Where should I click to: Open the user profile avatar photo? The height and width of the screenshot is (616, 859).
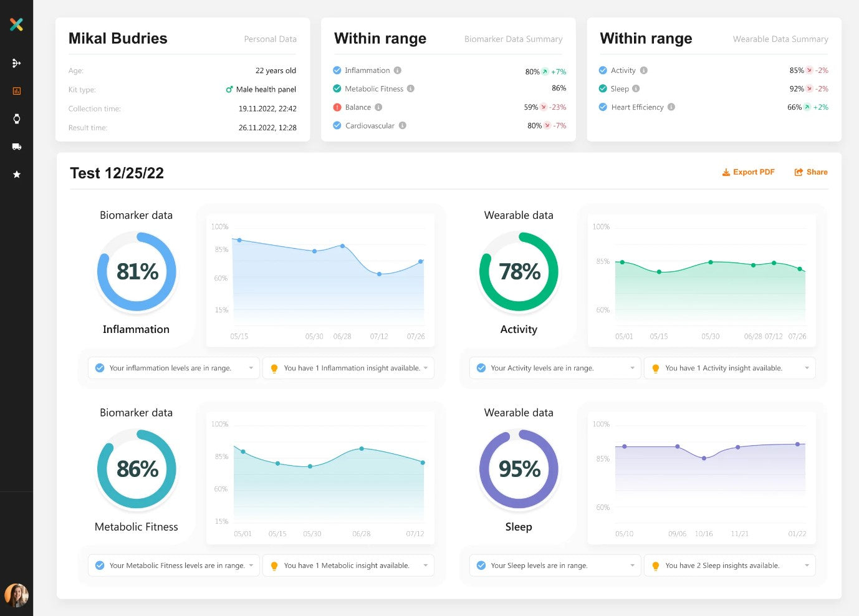coord(16,595)
